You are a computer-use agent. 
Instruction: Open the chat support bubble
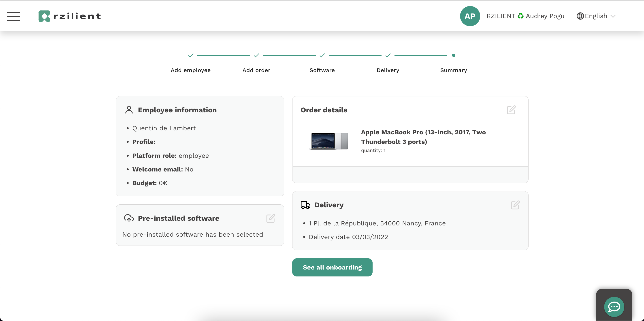[614, 306]
